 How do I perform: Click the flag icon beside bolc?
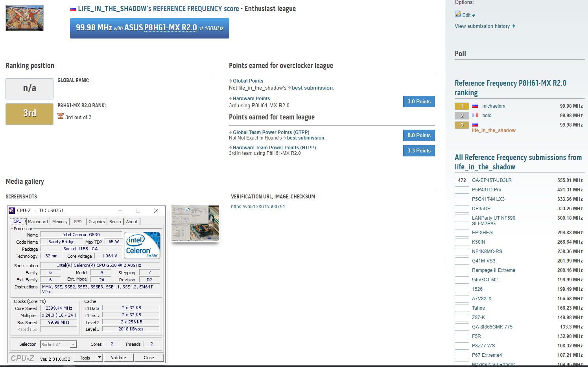(475, 116)
